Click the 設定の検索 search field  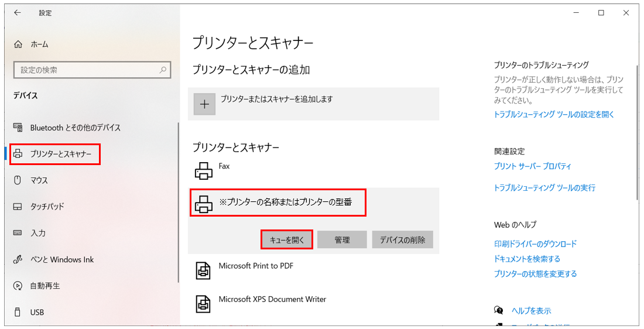point(93,70)
